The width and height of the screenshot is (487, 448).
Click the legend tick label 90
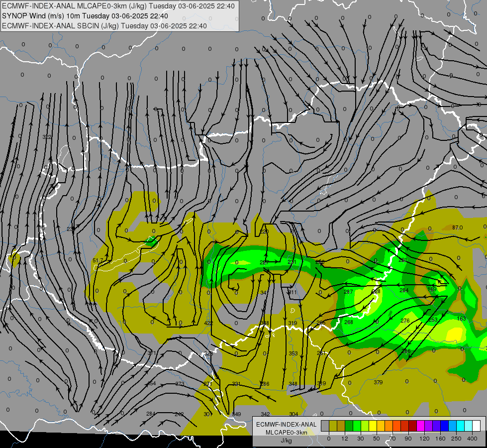(x=408, y=439)
